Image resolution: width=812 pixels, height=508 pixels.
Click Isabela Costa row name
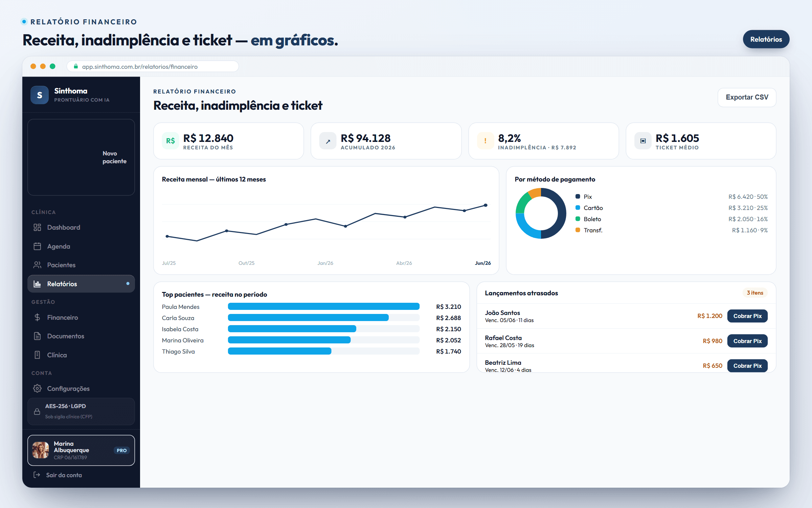[180, 329]
